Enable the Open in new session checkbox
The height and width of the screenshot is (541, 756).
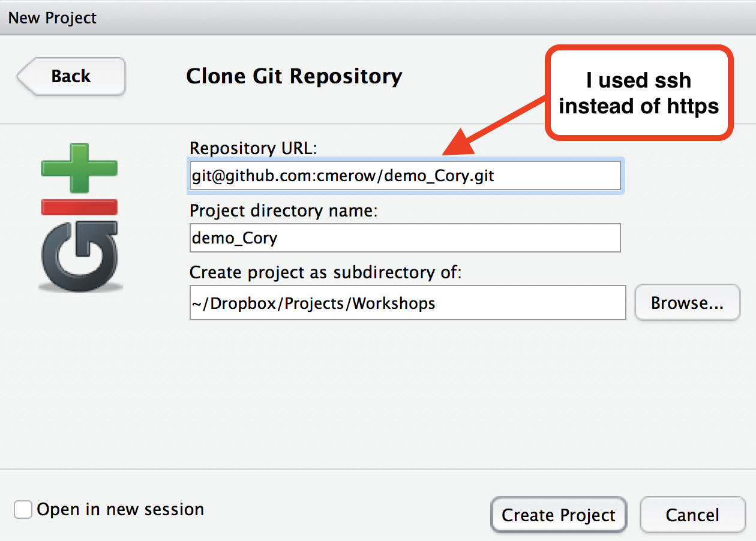23,510
